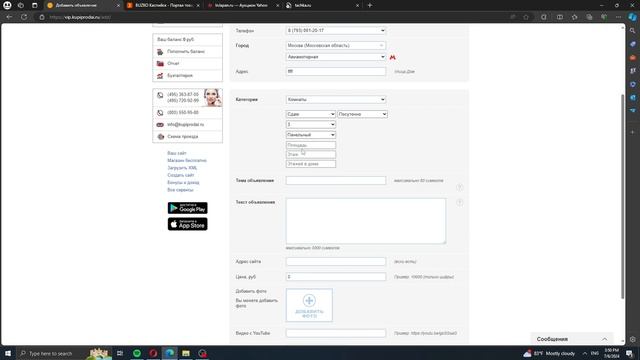Open the rooms count dropdown

pos(311,124)
